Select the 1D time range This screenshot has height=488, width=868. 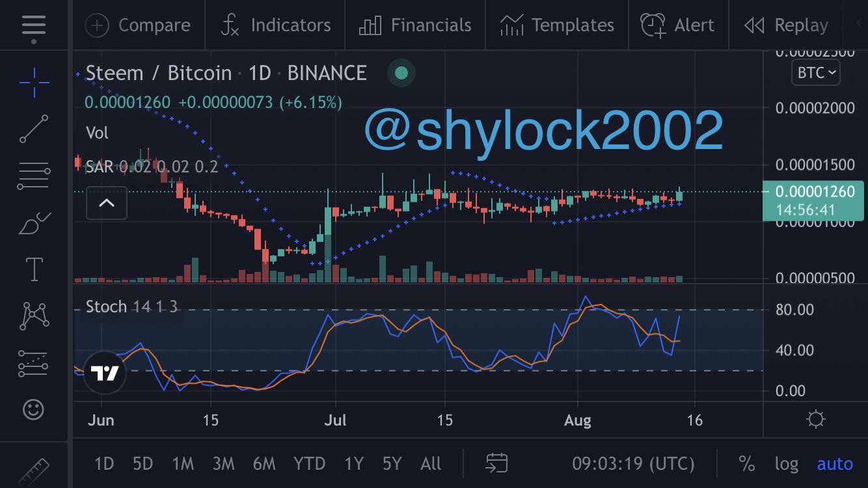(104, 464)
